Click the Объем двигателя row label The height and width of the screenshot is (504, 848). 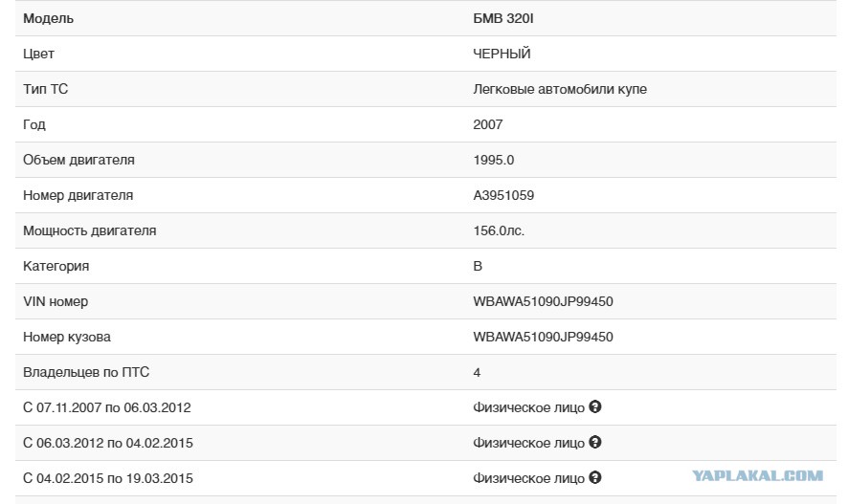click(78, 160)
